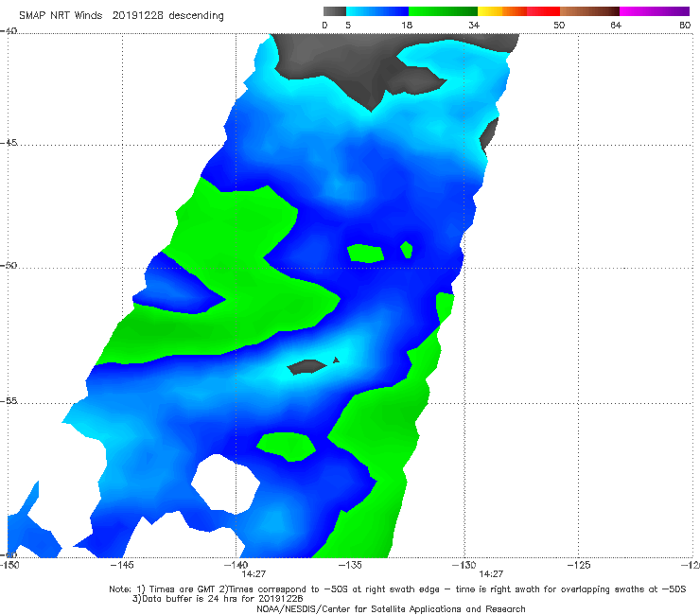Image resolution: width=700 pixels, height=615 pixels.
Task: Click the latitude label '-55'
Action: click(9, 401)
